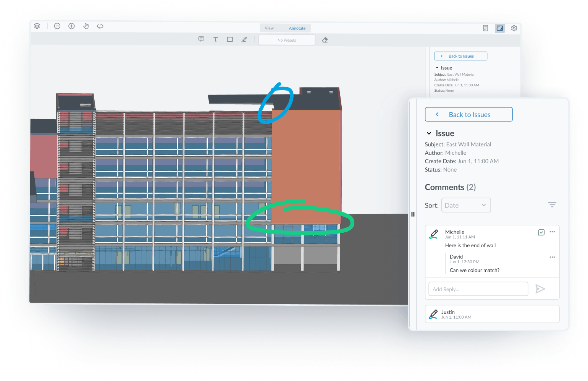Open options menu on David's reply
The image size is (588, 381).
tap(552, 257)
